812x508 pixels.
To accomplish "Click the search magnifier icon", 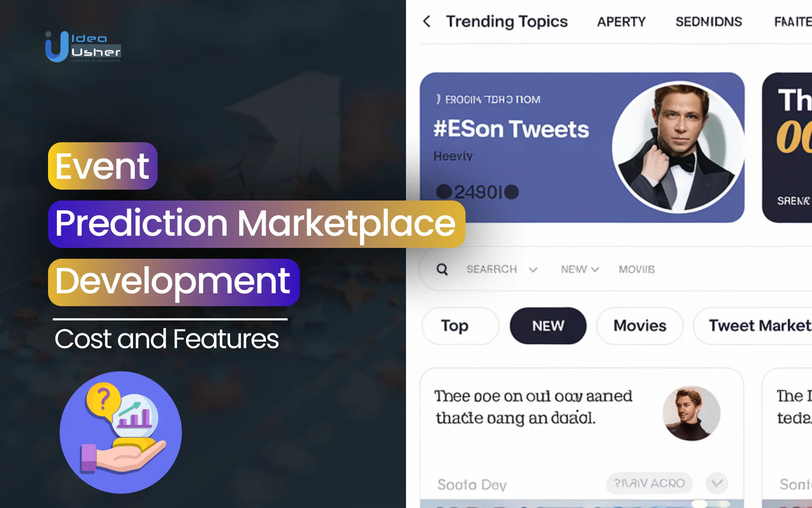I will pos(443,270).
